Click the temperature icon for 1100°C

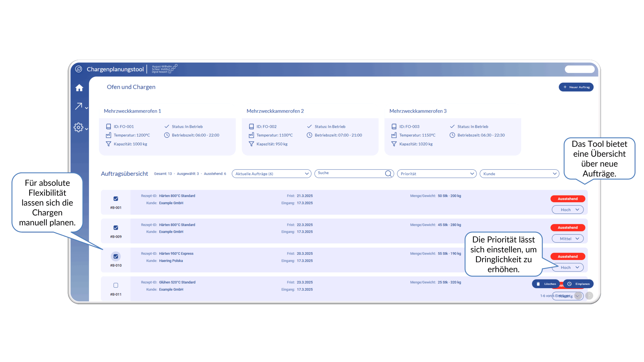tap(251, 135)
